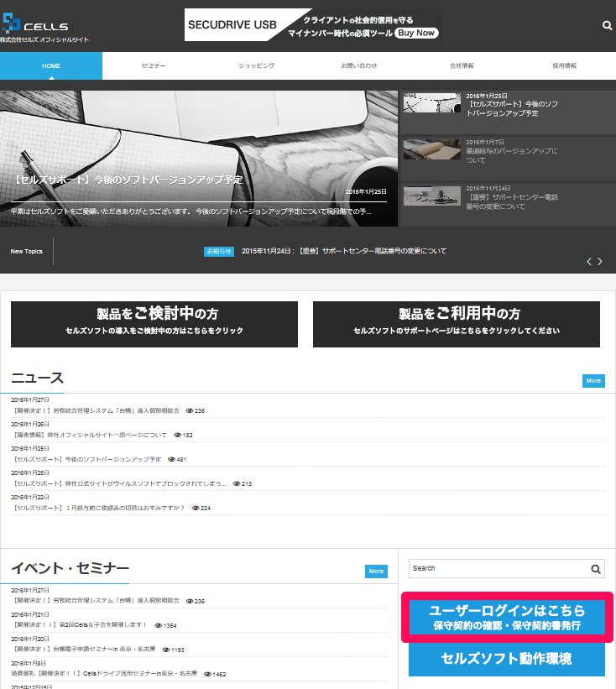Click thumbnail for 2016年1月25日 セルズサポート article
616x689 pixels.
pos(432,103)
